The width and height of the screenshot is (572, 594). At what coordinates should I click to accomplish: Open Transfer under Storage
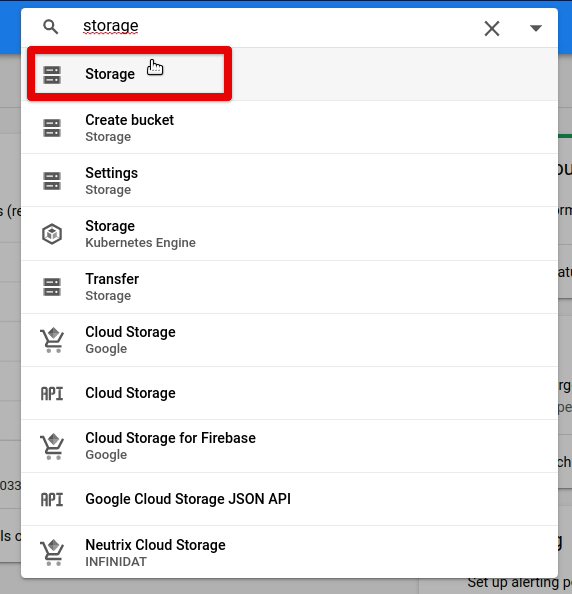pos(289,287)
